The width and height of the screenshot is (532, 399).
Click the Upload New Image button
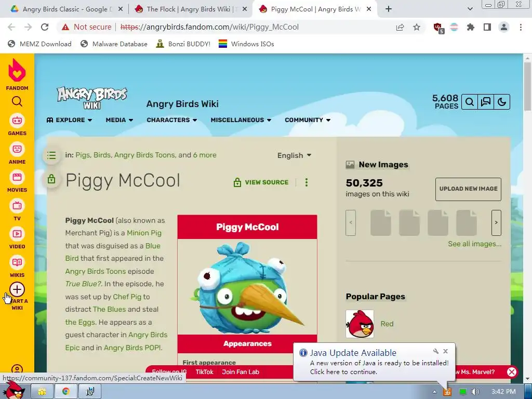pyautogui.click(x=468, y=189)
